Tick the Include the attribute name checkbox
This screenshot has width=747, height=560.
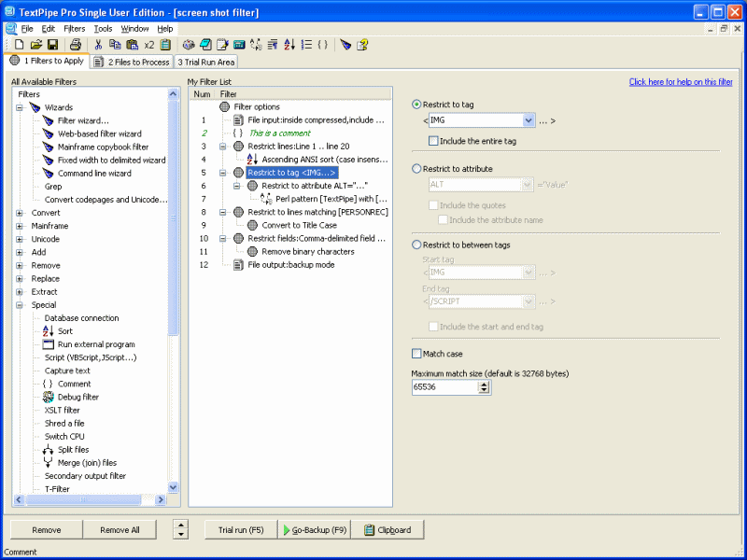pyautogui.click(x=443, y=220)
